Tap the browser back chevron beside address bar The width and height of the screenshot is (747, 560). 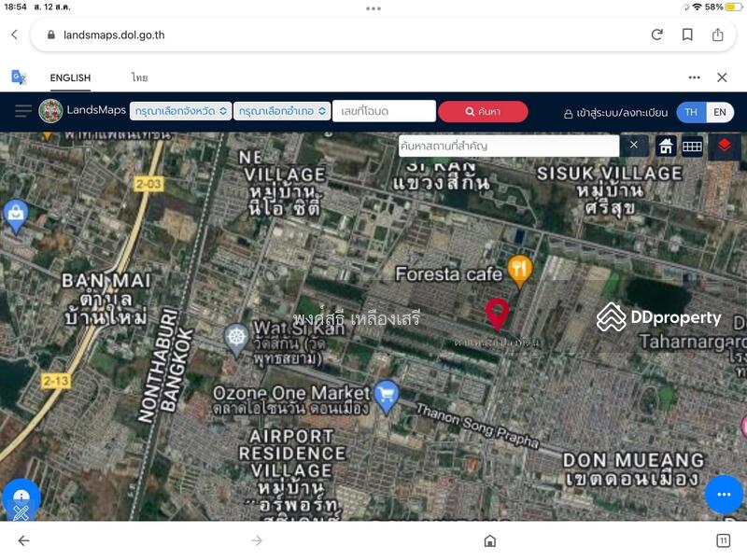click(15, 35)
